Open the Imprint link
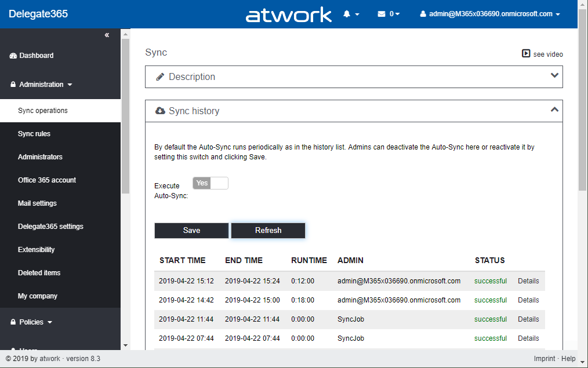 pyautogui.click(x=545, y=359)
